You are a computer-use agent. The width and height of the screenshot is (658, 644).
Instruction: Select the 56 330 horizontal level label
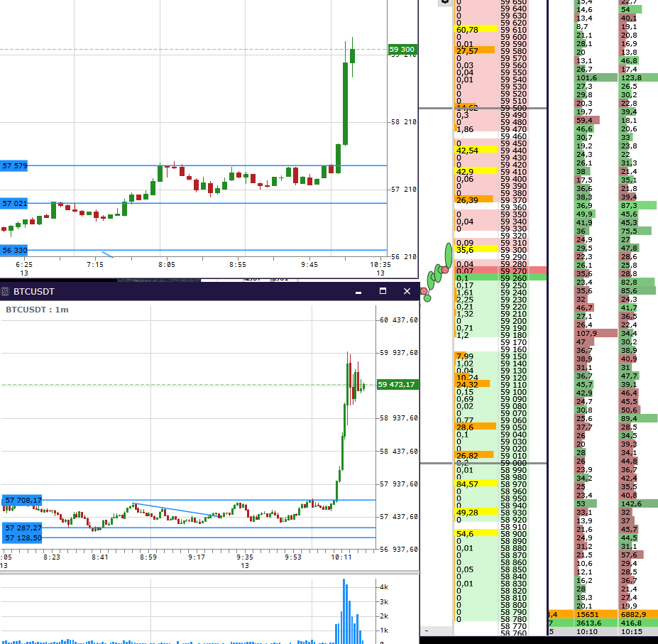click(x=14, y=250)
